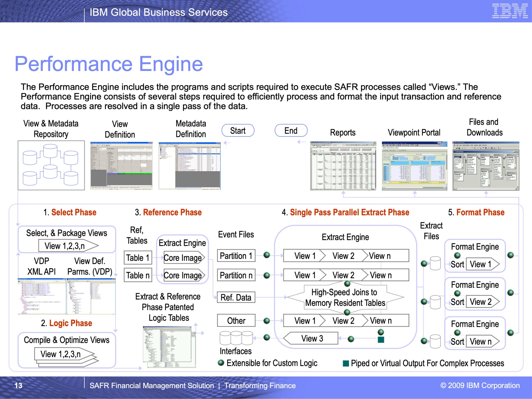The width and height of the screenshot is (532, 399).
Task: Click green sphere above High-Speed Joins shape
Action: click(347, 284)
